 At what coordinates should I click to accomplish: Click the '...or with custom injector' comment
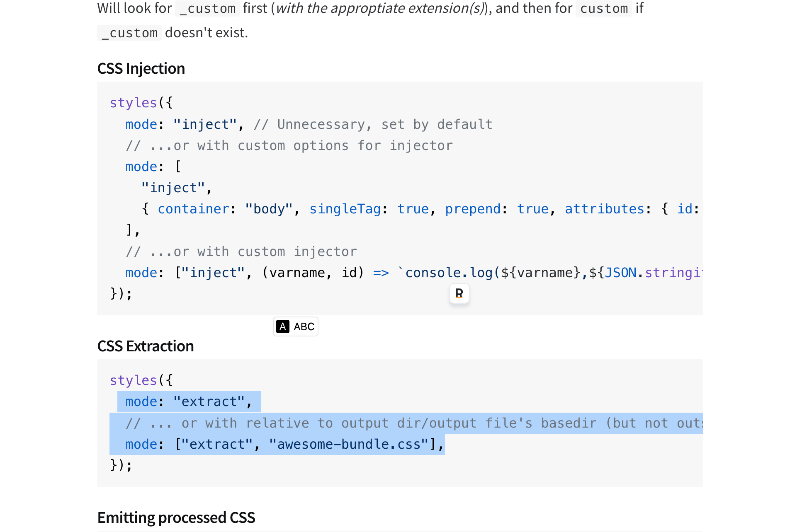[x=241, y=252]
